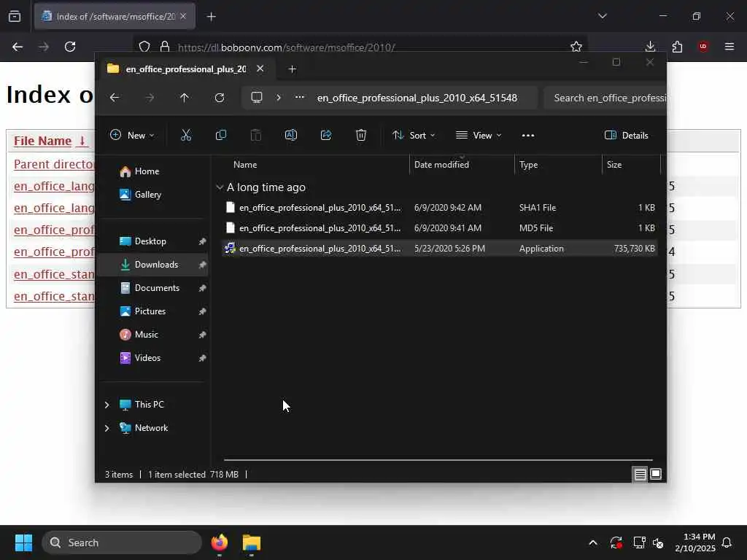Switch to details list view in status bar
The height and width of the screenshot is (560, 747).
point(640,474)
